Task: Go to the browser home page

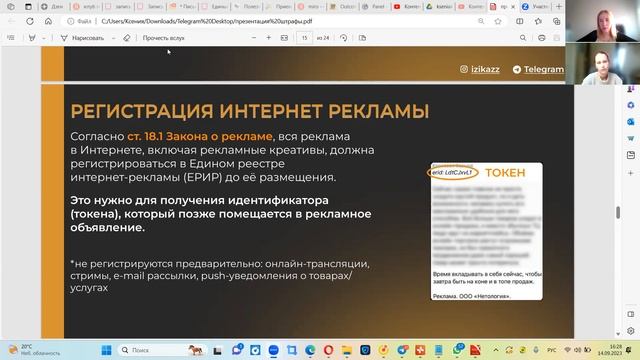Action: pos(48,21)
